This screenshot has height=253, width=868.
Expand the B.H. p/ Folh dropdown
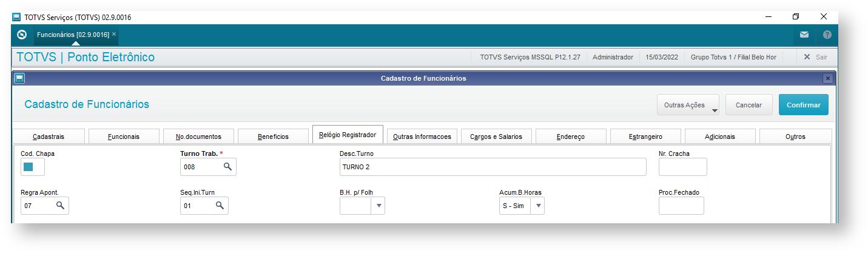click(x=378, y=206)
